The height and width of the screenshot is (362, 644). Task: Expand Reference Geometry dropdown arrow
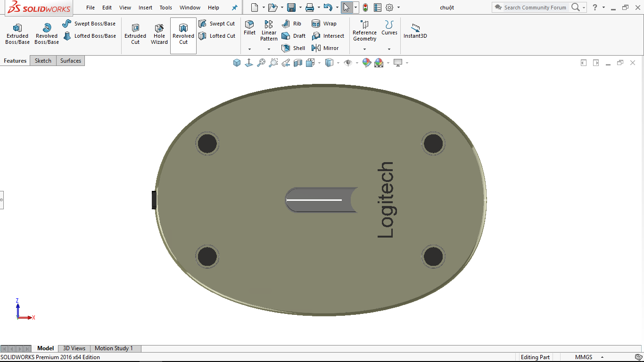(x=364, y=49)
